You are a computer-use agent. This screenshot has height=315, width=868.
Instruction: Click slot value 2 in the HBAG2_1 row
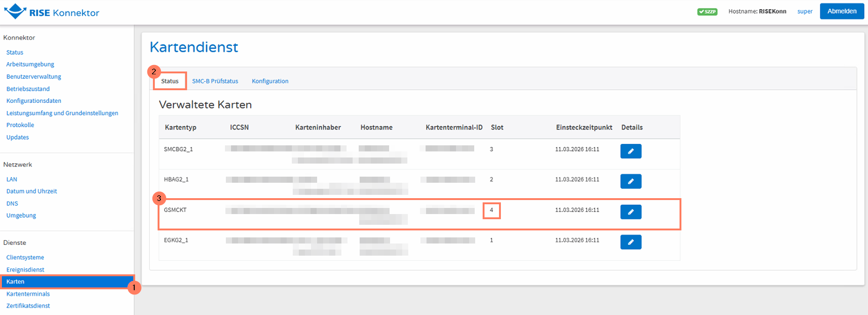pos(492,179)
